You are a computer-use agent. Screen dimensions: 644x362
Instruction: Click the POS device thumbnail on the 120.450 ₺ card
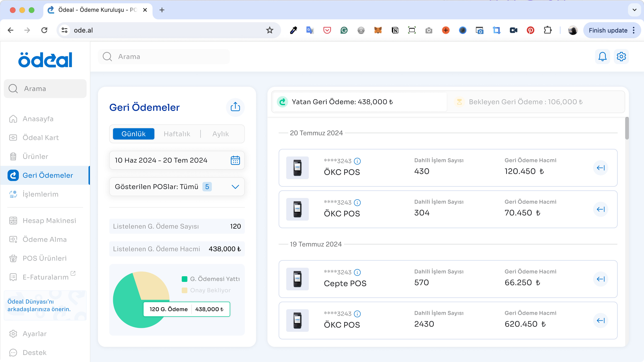pyautogui.click(x=297, y=168)
